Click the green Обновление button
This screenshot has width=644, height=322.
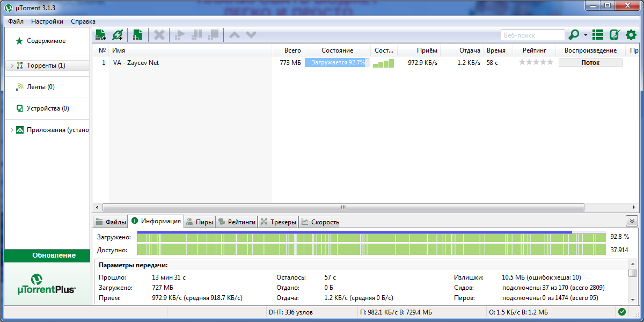[x=47, y=255]
